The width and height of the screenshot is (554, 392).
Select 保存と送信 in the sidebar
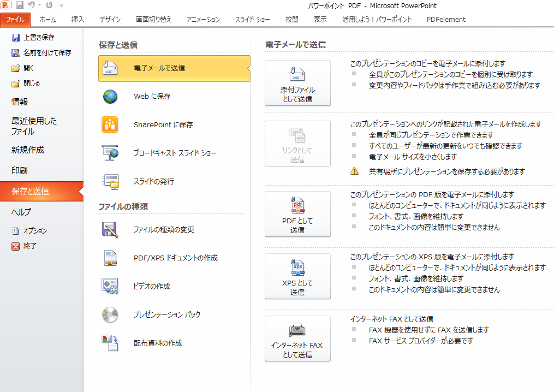[x=41, y=191]
